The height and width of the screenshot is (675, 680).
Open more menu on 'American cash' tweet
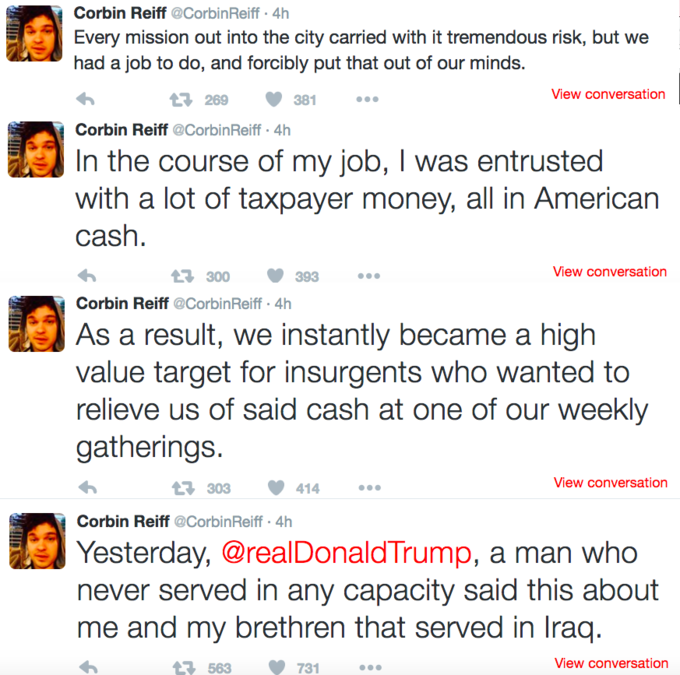(x=369, y=276)
